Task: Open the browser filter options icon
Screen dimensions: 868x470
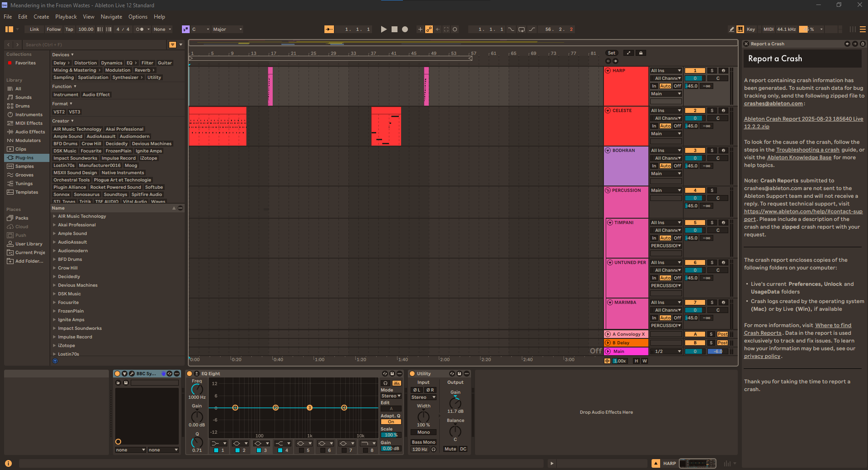Action: coord(172,44)
